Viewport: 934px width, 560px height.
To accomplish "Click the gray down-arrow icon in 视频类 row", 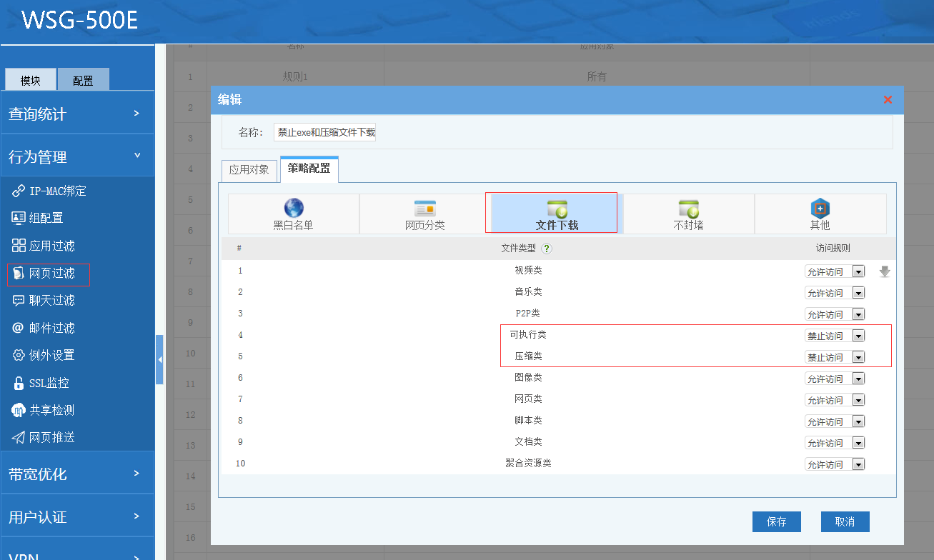I will [885, 271].
